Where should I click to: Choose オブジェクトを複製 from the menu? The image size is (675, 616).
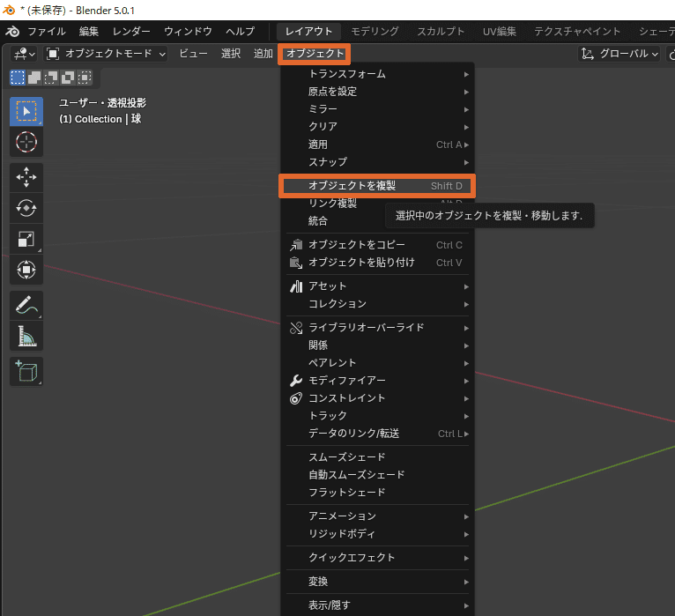click(x=377, y=186)
